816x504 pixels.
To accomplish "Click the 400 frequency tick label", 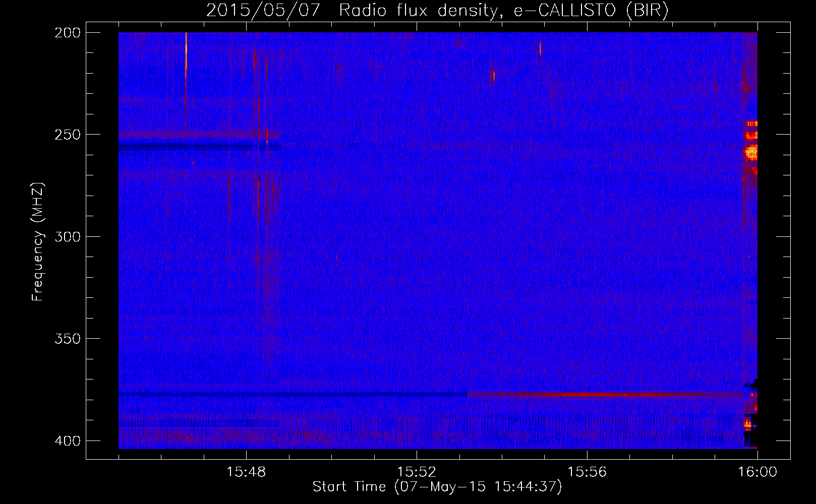I will pyautogui.click(x=67, y=441).
